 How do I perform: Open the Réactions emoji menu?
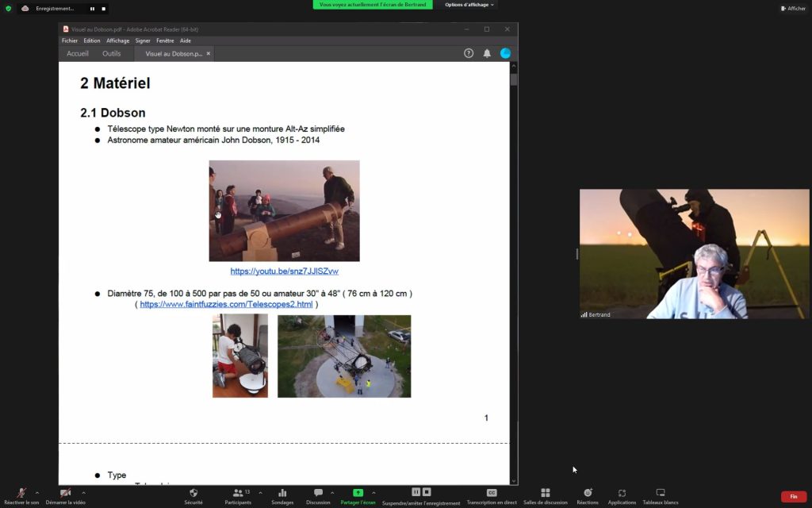click(x=588, y=496)
